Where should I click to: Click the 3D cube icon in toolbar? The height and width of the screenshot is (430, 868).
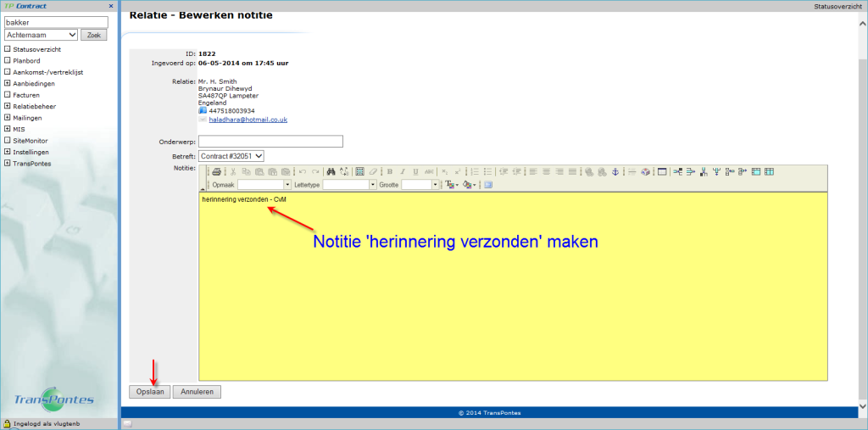[x=645, y=171]
